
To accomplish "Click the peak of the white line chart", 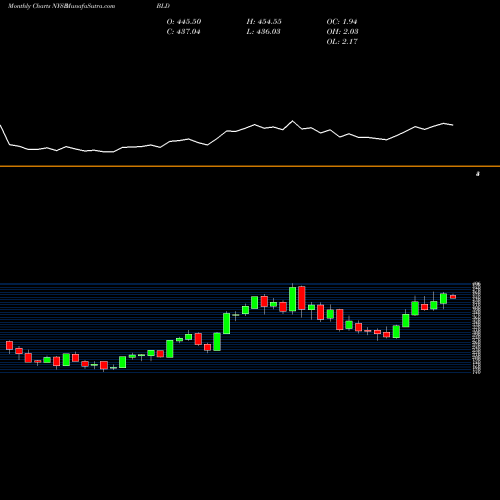I will (293, 121).
